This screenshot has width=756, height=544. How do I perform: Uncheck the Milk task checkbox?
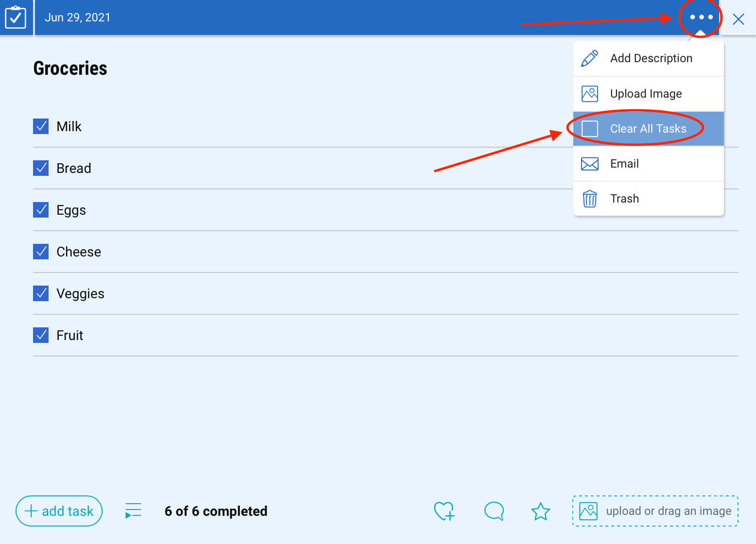tap(41, 126)
